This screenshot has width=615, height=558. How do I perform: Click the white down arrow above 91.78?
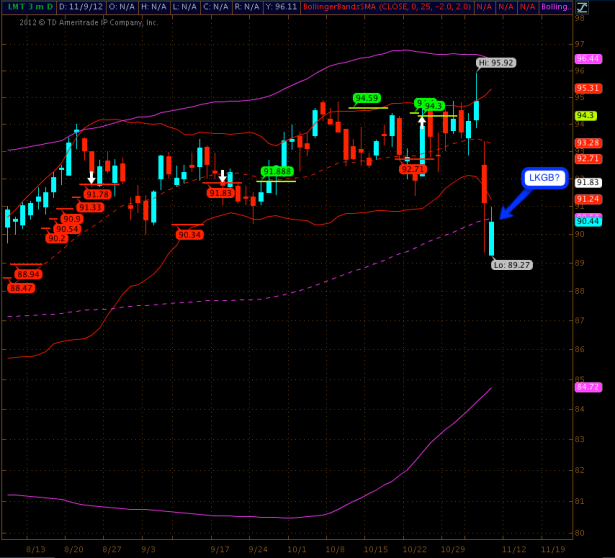pyautogui.click(x=92, y=177)
